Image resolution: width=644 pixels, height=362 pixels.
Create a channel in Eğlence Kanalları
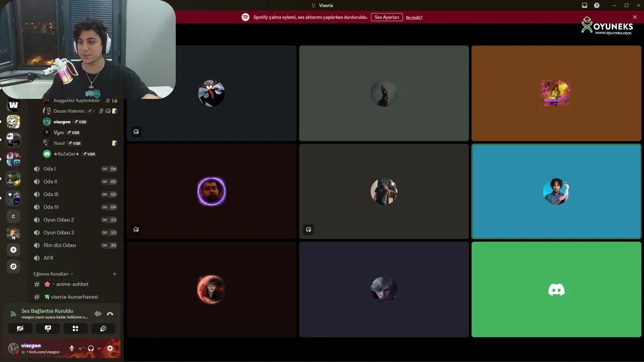(x=115, y=274)
